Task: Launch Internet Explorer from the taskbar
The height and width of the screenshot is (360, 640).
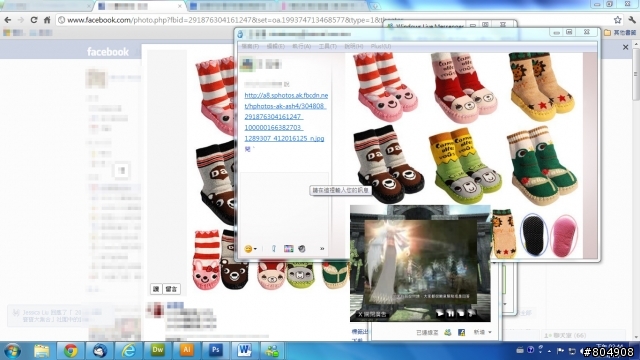Action: pos(129,351)
